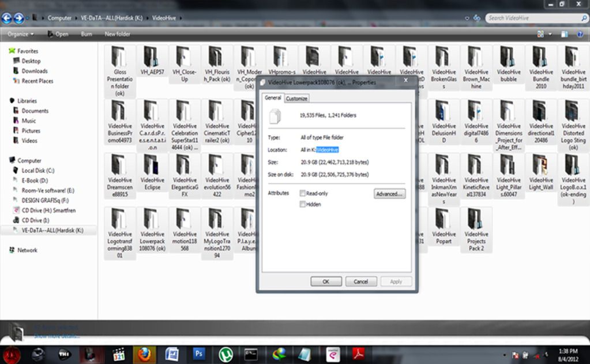
Task: Open the Organize dropdown menu
Action: [20, 34]
